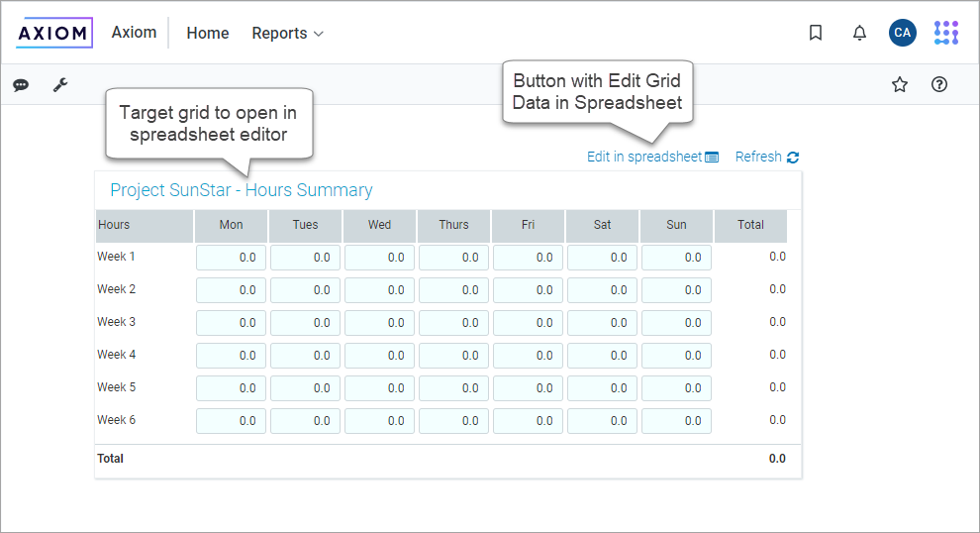
Task: Click the Refresh link text
Action: [x=758, y=157]
